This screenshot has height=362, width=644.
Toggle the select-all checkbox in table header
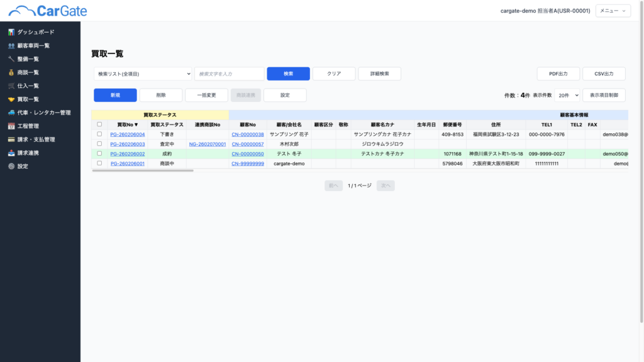click(99, 124)
